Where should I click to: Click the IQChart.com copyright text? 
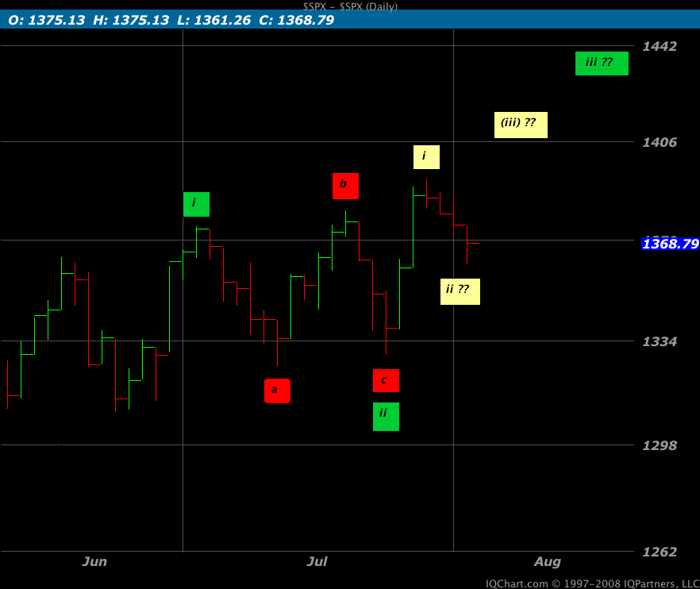pyautogui.click(x=592, y=583)
